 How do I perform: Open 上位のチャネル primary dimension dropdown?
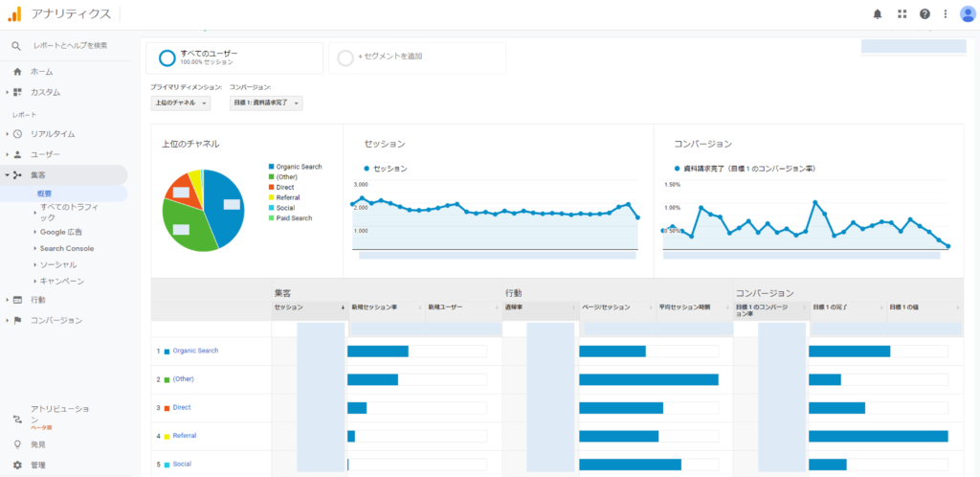click(x=181, y=102)
